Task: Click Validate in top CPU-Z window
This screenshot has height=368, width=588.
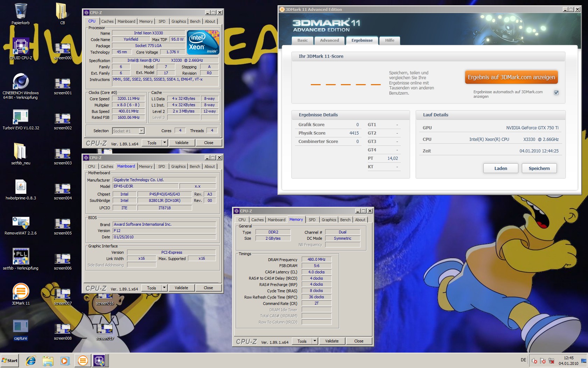Action: click(x=182, y=143)
